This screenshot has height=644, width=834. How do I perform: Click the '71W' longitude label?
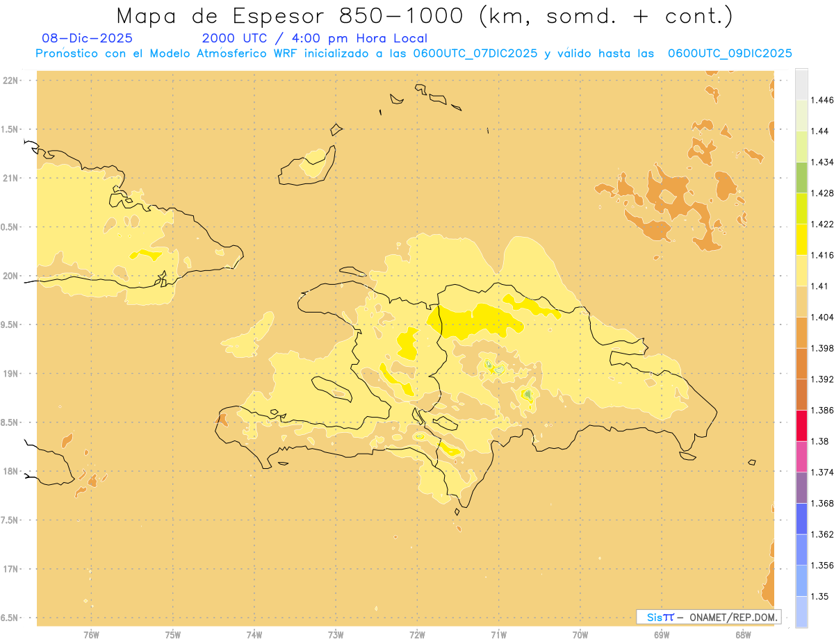click(498, 634)
